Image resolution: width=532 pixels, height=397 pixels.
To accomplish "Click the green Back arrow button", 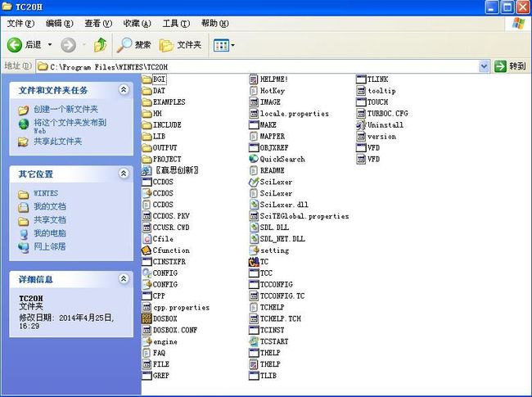I will (x=15, y=45).
